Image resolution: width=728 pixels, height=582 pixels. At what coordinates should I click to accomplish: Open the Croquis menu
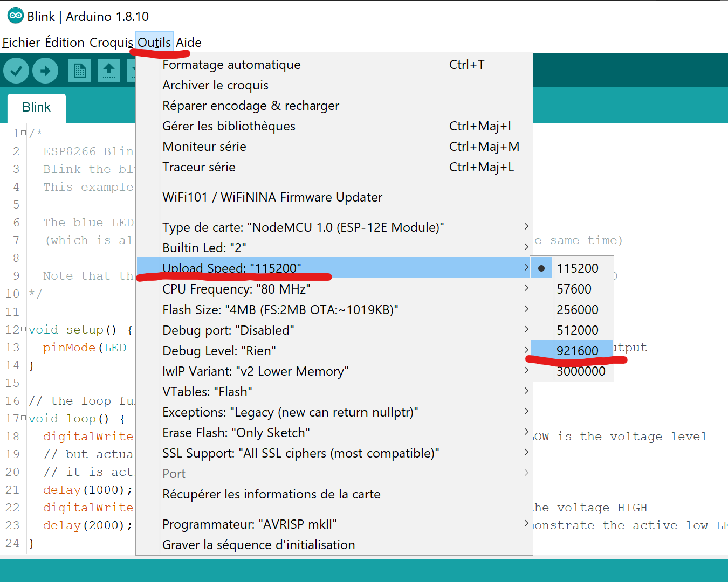click(111, 42)
